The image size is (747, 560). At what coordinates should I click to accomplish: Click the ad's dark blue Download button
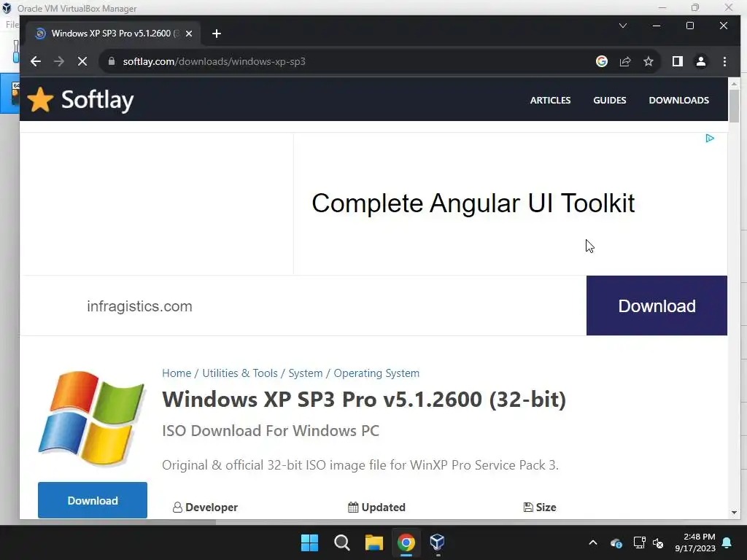(x=657, y=306)
